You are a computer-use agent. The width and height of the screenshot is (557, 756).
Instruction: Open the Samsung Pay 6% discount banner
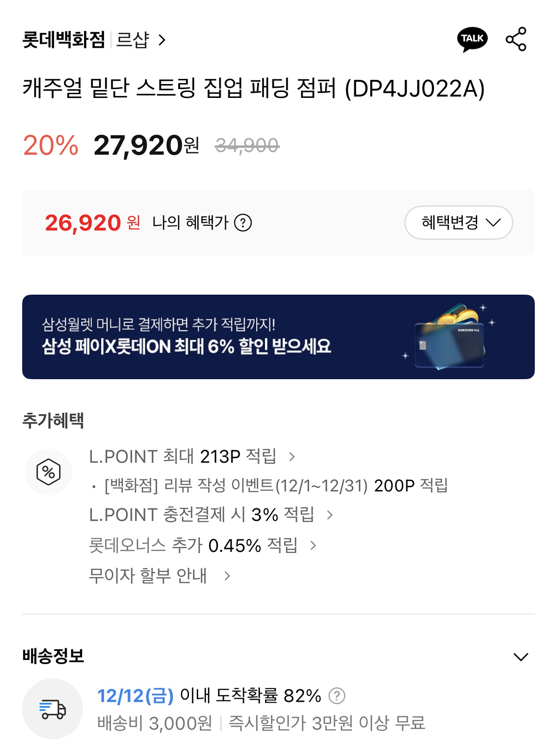pos(186,337)
